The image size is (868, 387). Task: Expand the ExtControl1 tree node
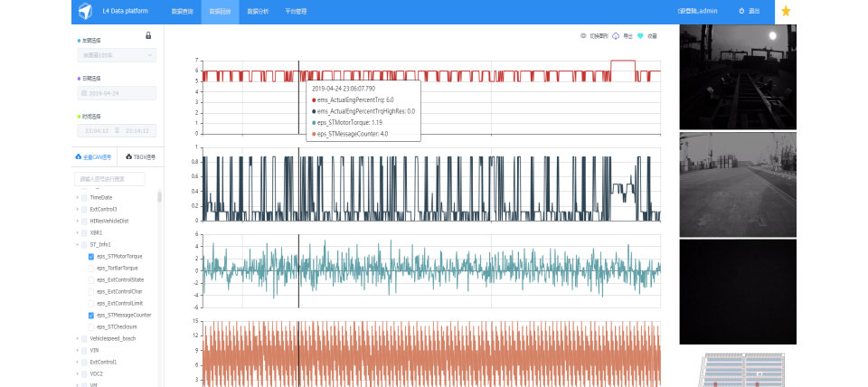pyautogui.click(x=77, y=362)
